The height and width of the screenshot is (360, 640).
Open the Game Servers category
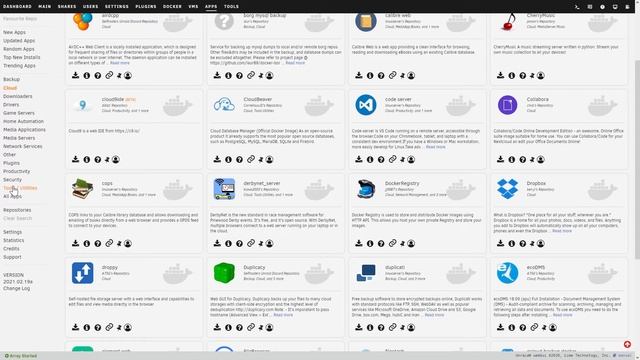tap(19, 113)
